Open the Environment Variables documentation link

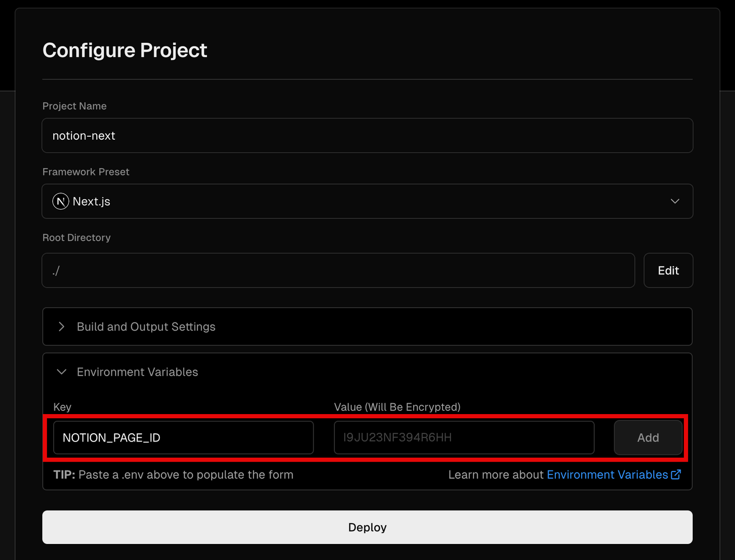point(607,475)
